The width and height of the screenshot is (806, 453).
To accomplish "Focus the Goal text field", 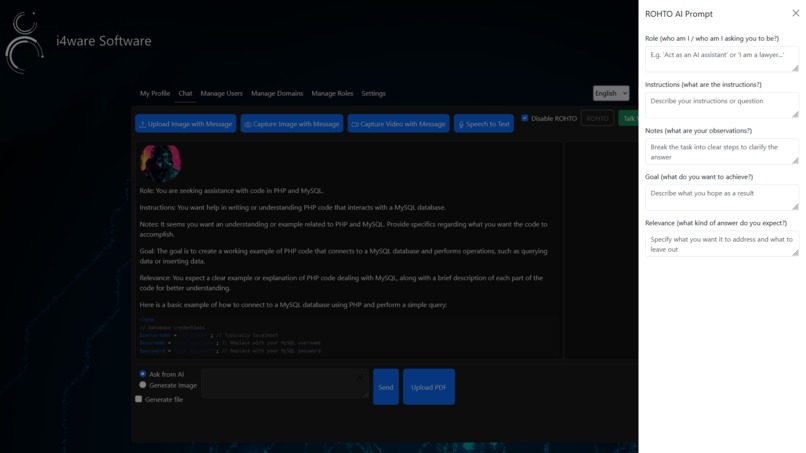I will (722, 197).
